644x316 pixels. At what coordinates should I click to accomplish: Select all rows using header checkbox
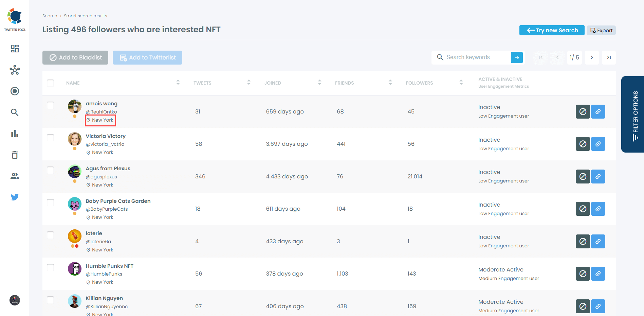(50, 83)
